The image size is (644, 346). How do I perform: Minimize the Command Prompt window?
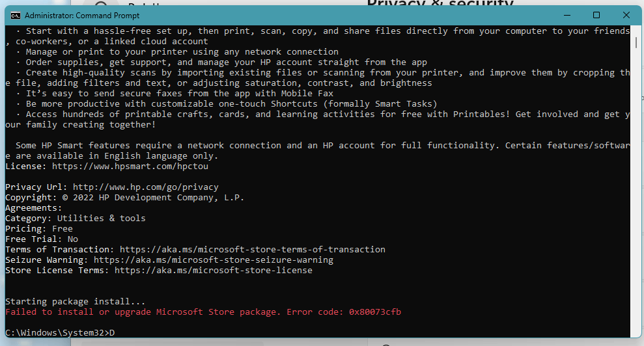[x=567, y=15]
